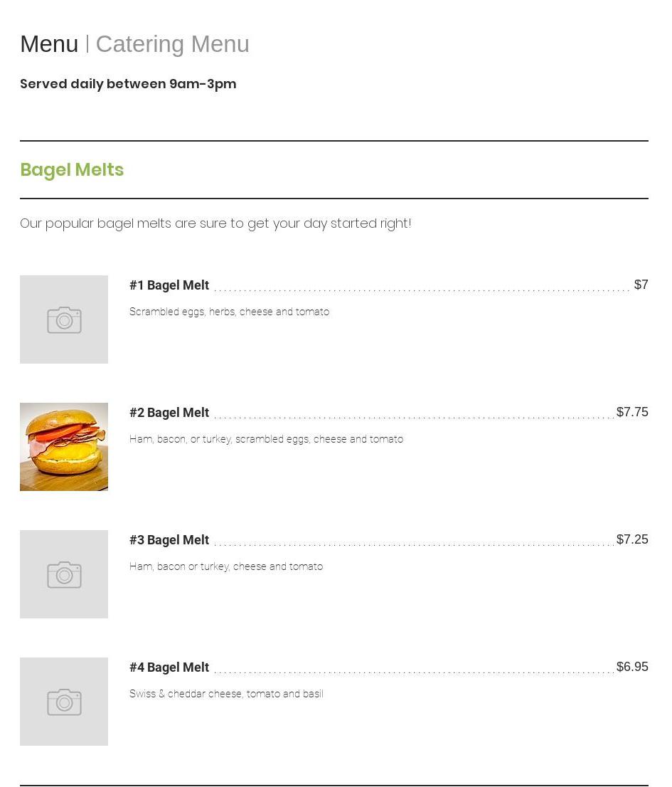Click the #2 Bagel Melt title
The height and width of the screenshot is (787, 672).
(x=169, y=413)
